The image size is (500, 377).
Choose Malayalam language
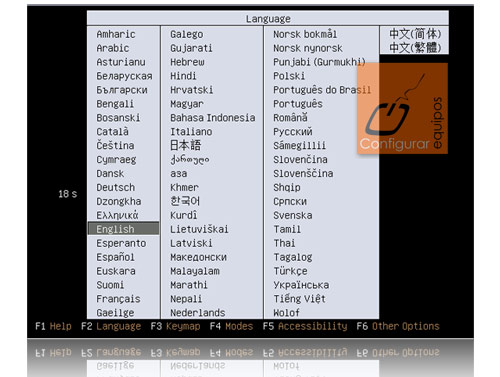coord(195,271)
